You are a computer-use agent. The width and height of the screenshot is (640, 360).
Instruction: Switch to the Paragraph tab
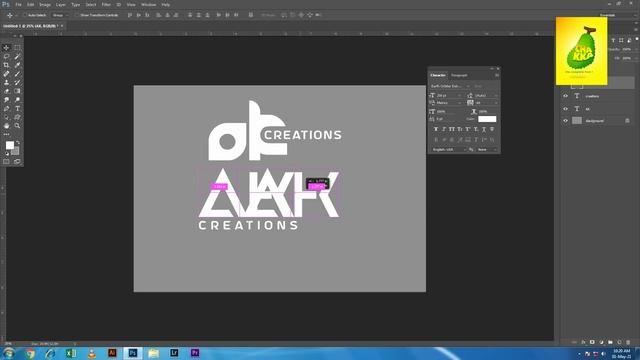[x=459, y=75]
